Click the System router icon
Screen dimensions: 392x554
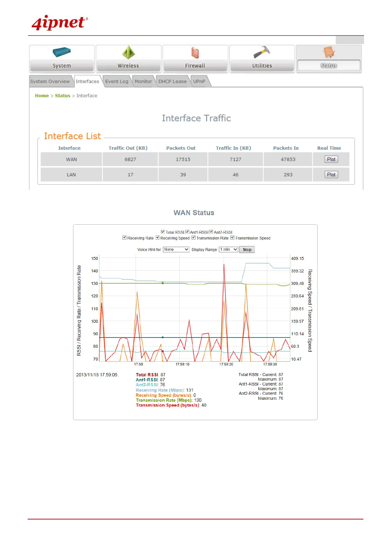(x=62, y=52)
